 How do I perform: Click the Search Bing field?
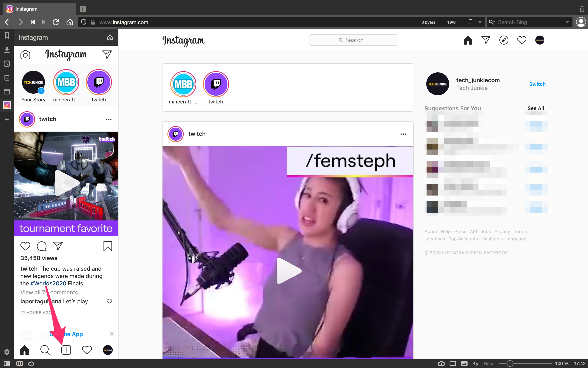click(530, 22)
